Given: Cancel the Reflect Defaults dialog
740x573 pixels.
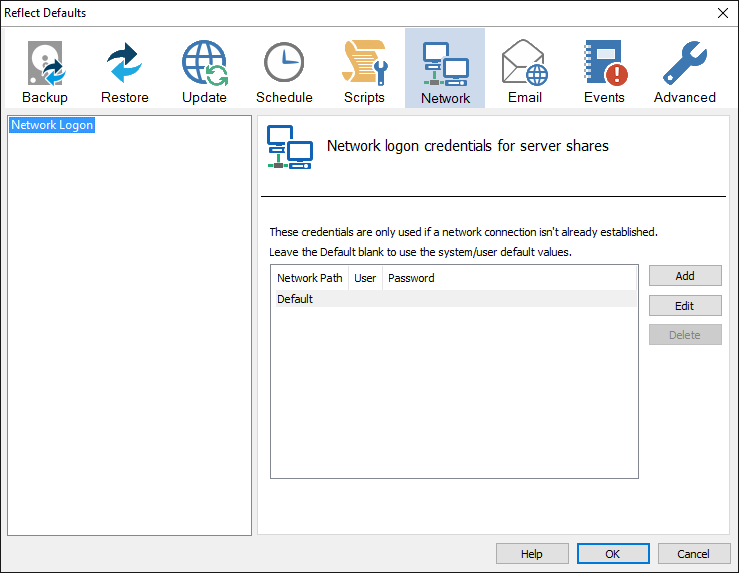Looking at the screenshot, I should point(694,554).
